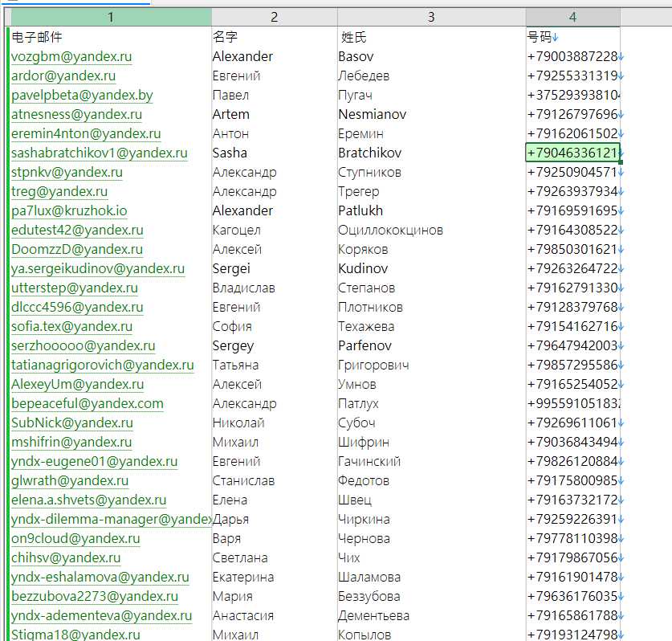Screen dimensions: 672x641
Task: Open the SubNick@yandex.ru email link
Action: click(72, 423)
